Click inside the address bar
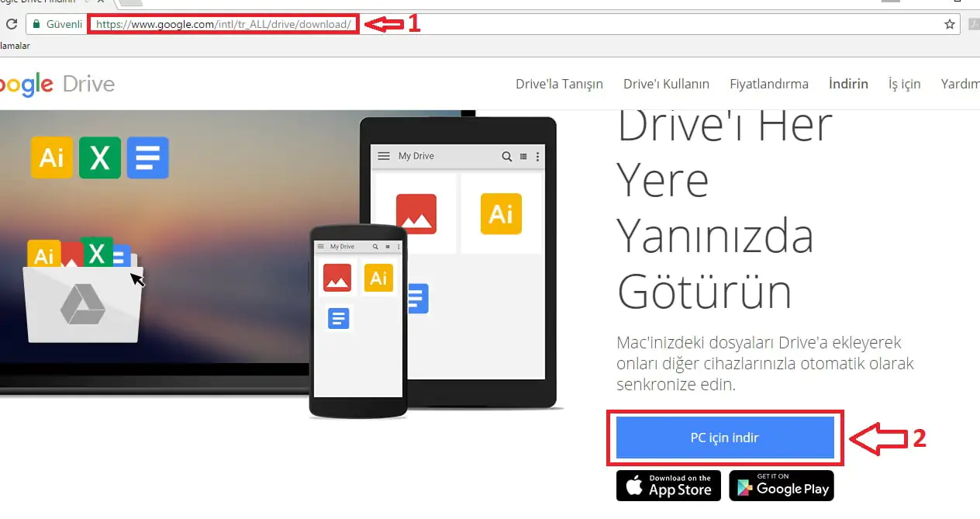The width and height of the screenshot is (980, 519). click(x=223, y=23)
